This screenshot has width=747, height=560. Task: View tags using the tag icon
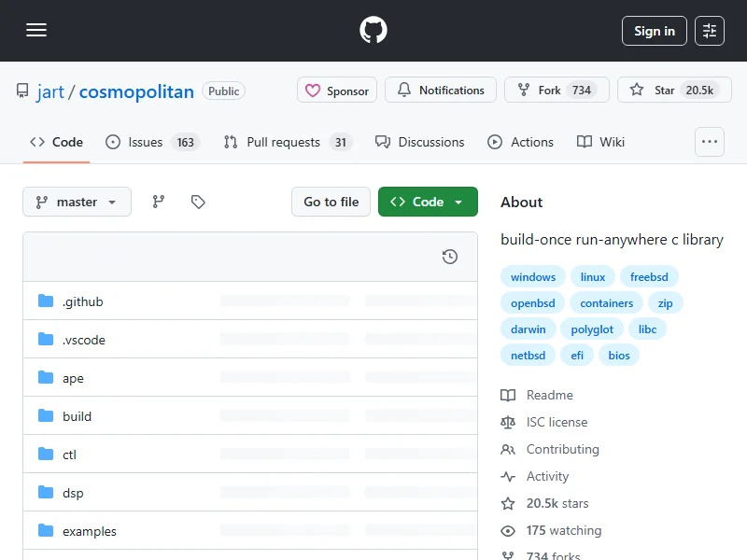click(x=197, y=202)
